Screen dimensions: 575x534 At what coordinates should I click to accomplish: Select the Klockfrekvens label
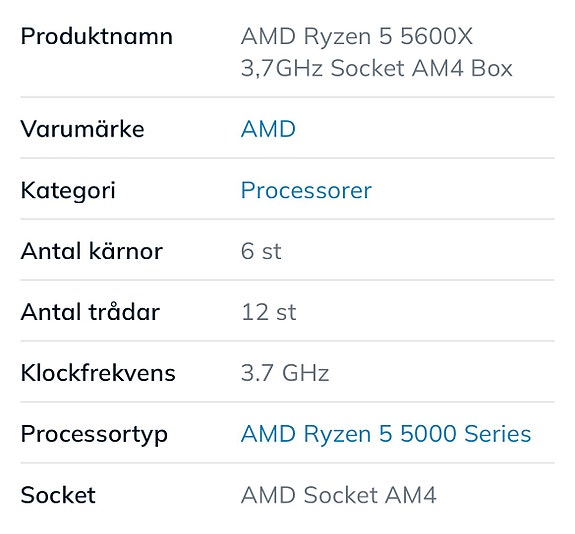coord(98,373)
